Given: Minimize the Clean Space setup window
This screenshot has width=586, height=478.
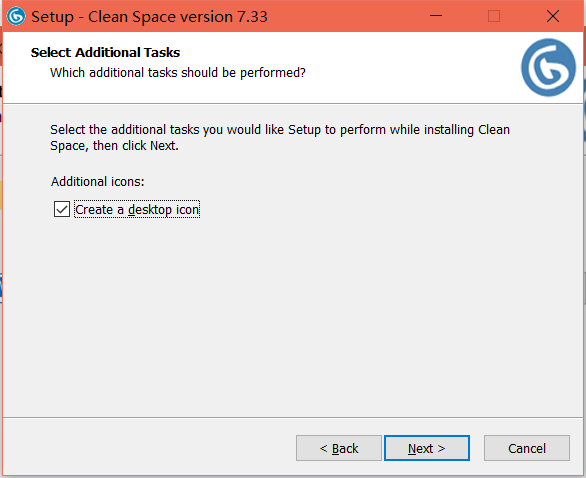Looking at the screenshot, I should (x=436, y=16).
